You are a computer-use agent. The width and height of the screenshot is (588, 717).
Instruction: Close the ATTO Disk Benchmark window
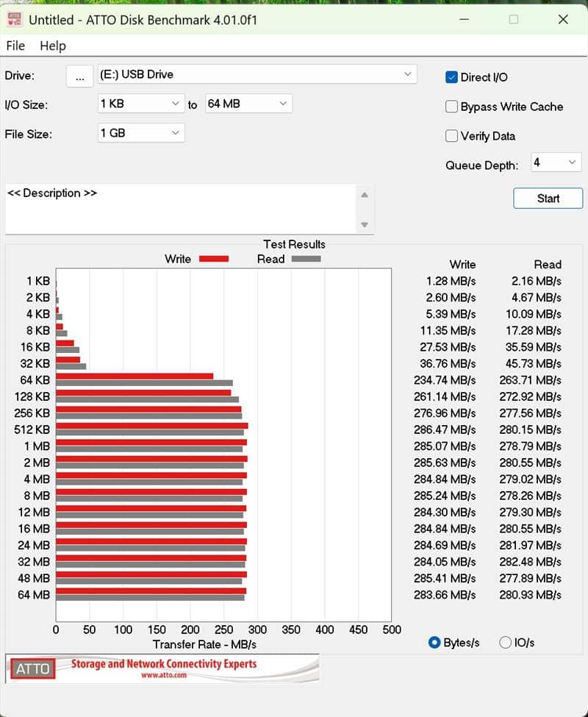(563, 20)
